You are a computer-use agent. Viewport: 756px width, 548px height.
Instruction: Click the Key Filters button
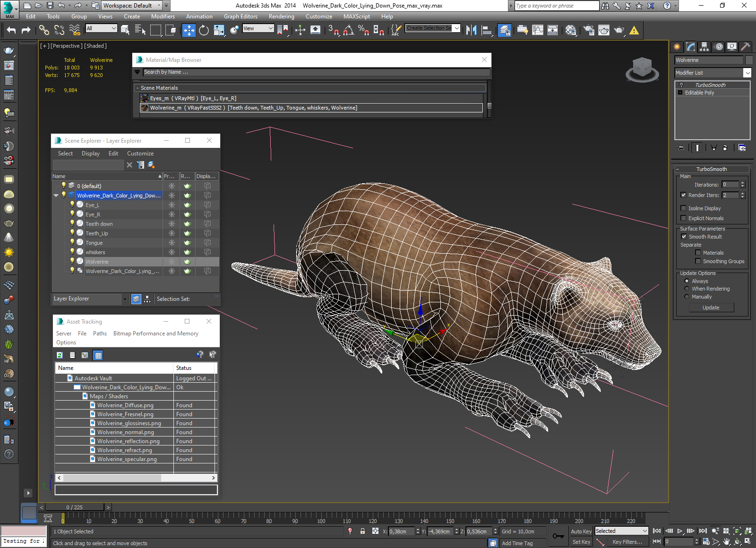coord(627,542)
